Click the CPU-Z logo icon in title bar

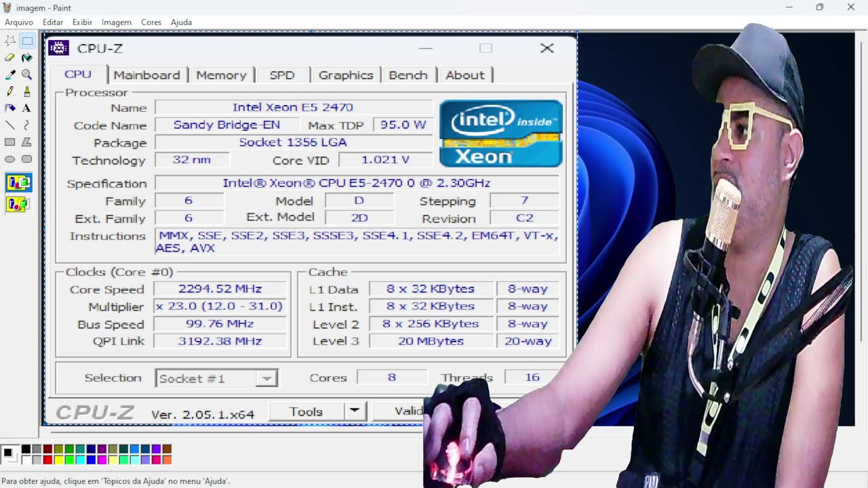coord(58,48)
